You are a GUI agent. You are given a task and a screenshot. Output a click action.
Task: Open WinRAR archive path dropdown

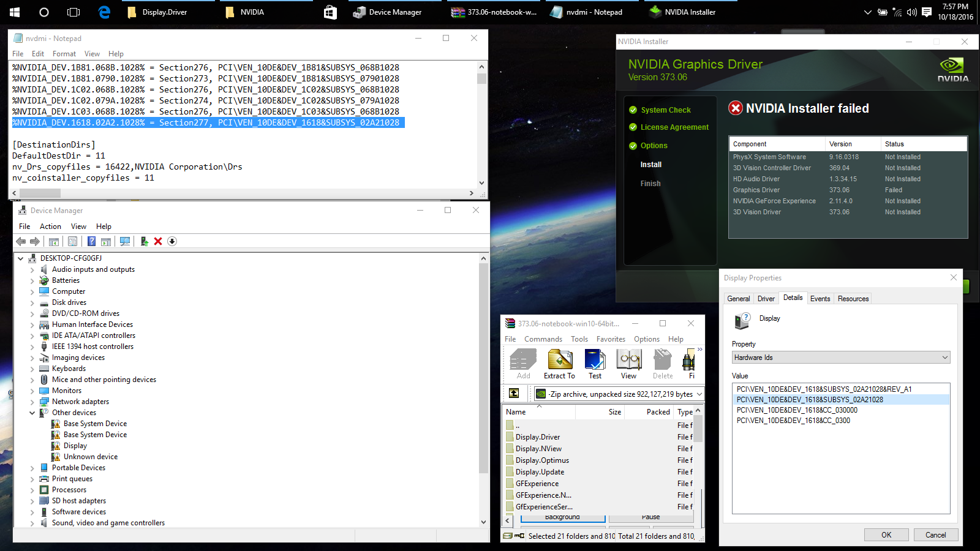tap(699, 394)
